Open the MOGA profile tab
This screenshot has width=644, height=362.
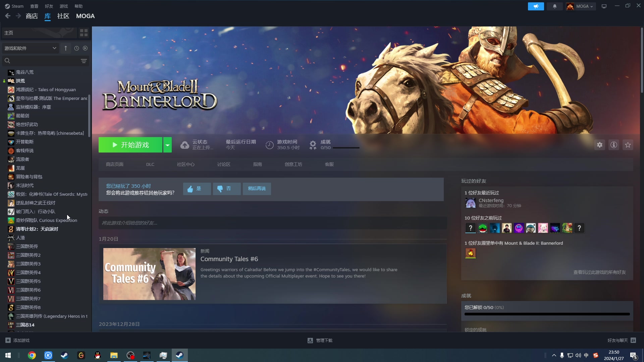click(x=85, y=16)
